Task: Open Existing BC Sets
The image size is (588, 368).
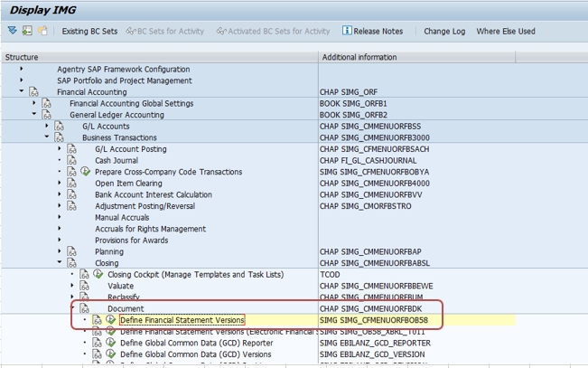Action: [x=89, y=31]
